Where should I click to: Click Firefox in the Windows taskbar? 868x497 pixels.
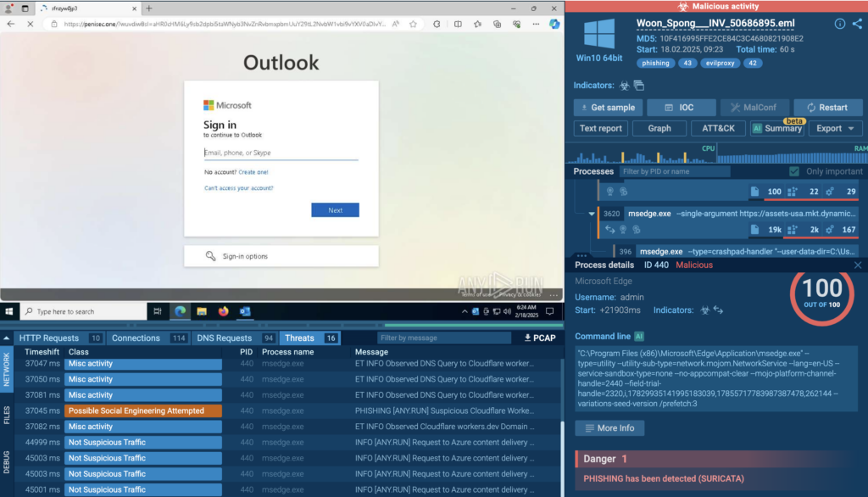tap(224, 311)
